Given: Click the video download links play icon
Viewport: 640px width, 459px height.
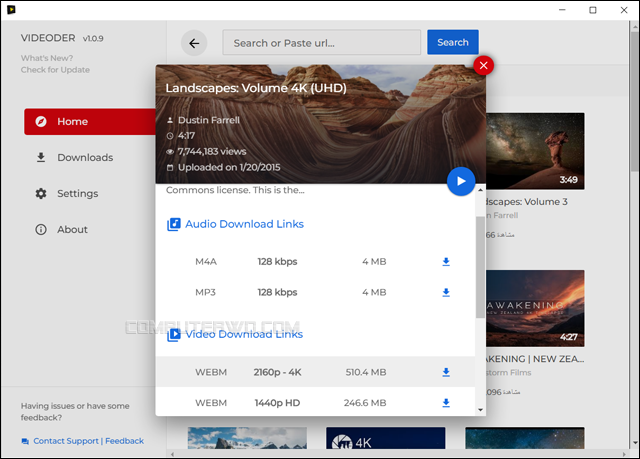Looking at the screenshot, I should (x=173, y=335).
